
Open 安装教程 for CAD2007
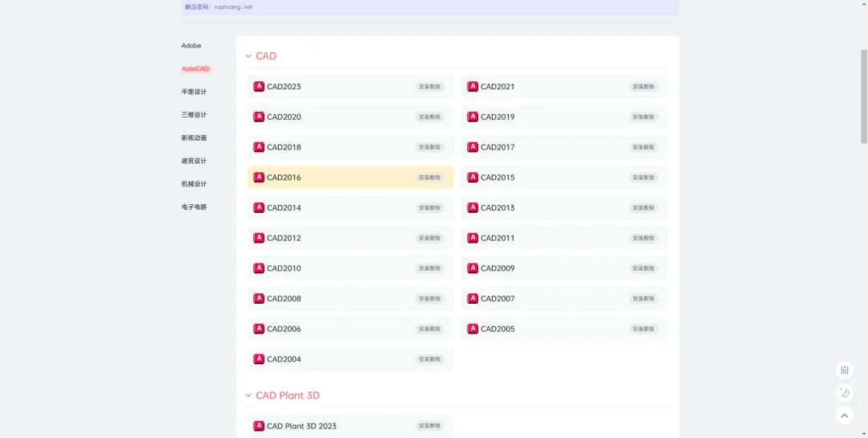click(x=643, y=298)
